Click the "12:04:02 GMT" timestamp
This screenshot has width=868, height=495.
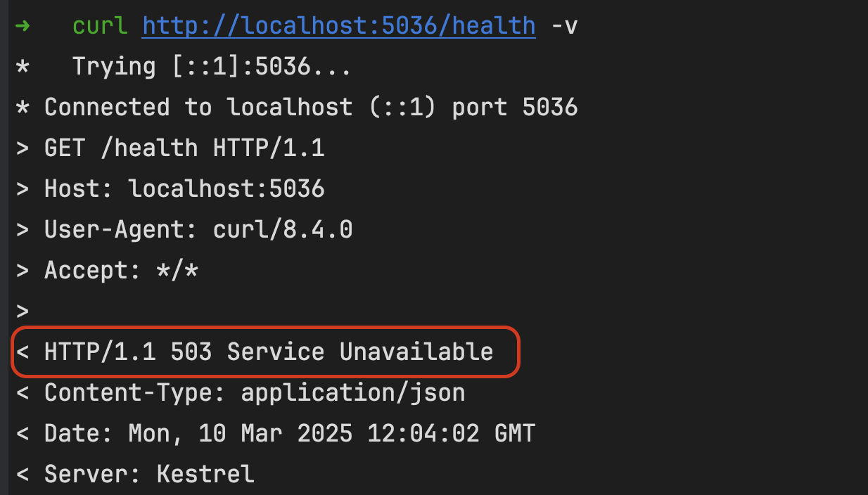[x=451, y=433]
